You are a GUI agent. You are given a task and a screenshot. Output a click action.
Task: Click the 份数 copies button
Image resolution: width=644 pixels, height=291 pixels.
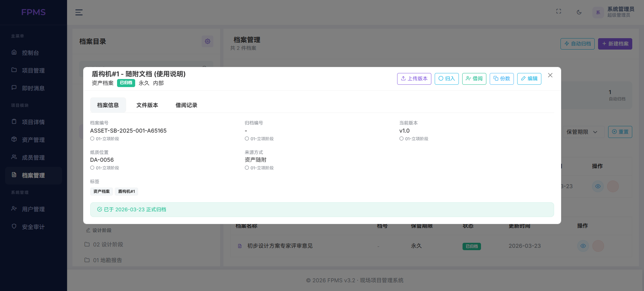pyautogui.click(x=501, y=79)
